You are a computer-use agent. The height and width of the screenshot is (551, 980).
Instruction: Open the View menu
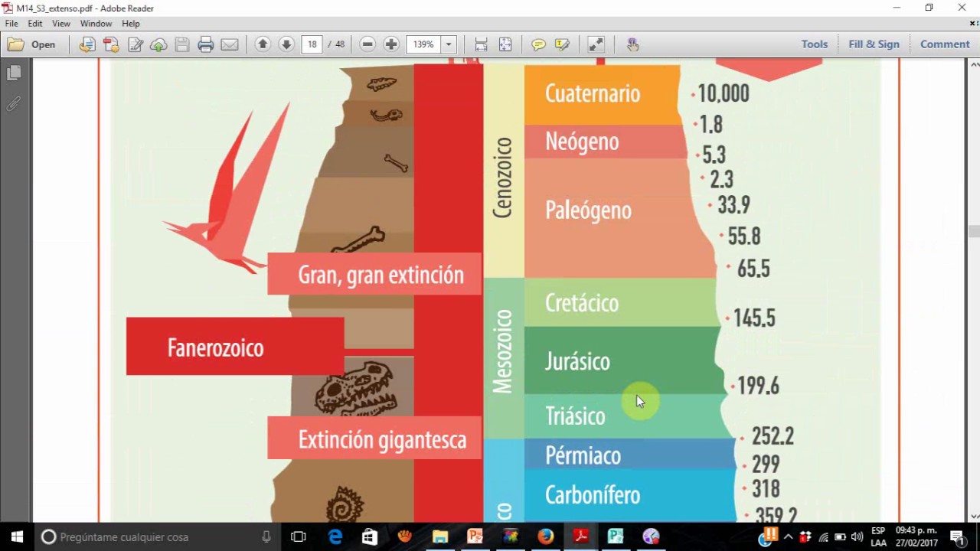60,23
